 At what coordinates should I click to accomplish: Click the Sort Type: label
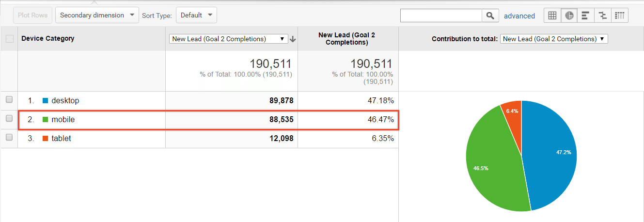[157, 16]
